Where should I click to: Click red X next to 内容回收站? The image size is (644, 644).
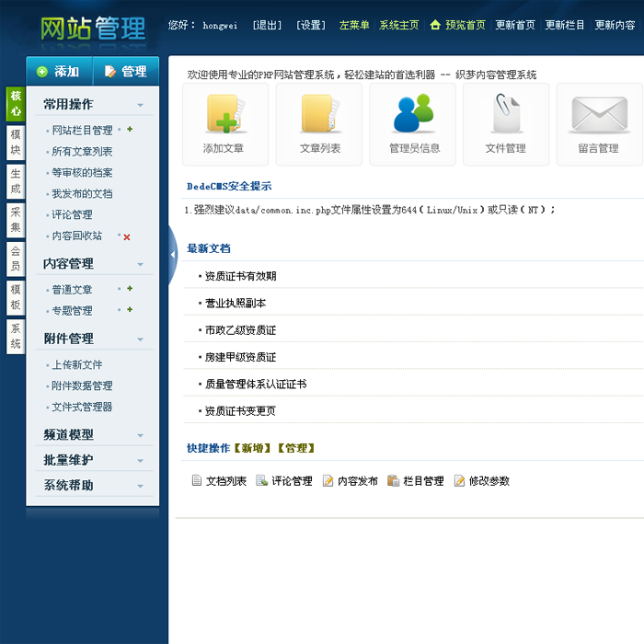pyautogui.click(x=127, y=237)
